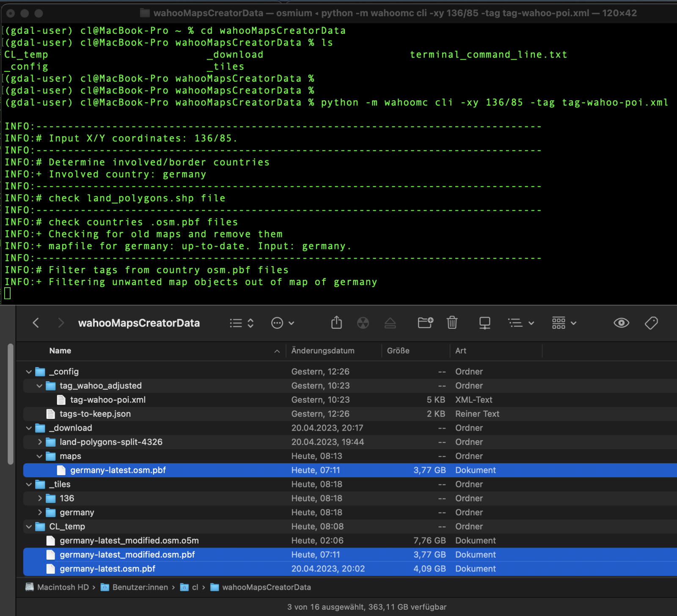
Task: Click Benutzer:innen in the path bar
Action: coord(140,587)
